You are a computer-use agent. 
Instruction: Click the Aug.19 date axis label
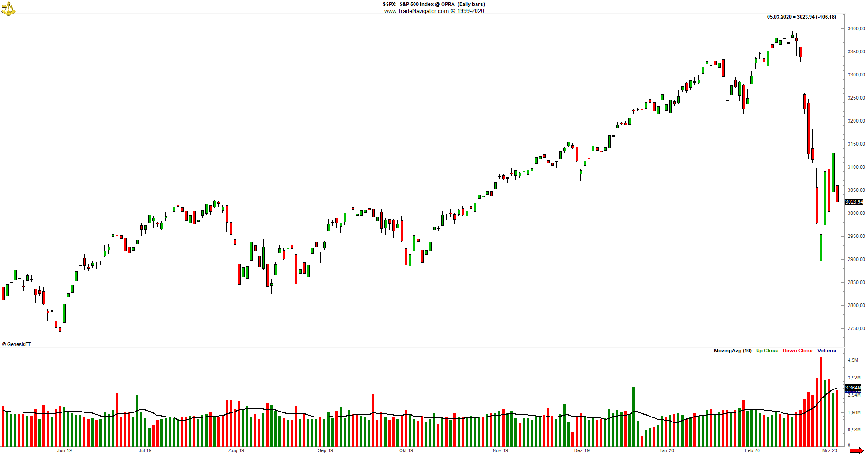236,450
